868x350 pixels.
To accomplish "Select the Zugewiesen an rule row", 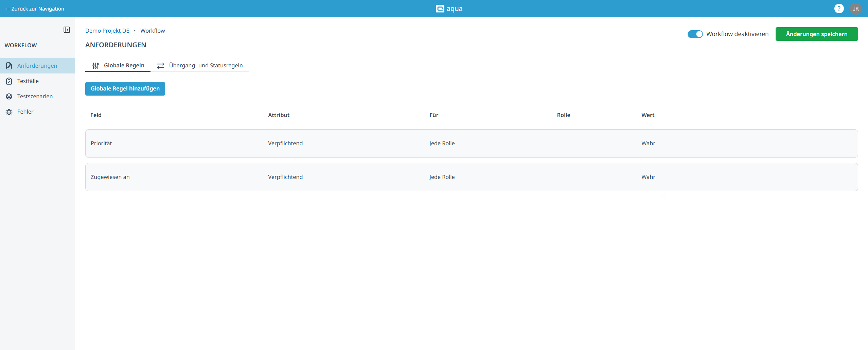I will pyautogui.click(x=471, y=177).
